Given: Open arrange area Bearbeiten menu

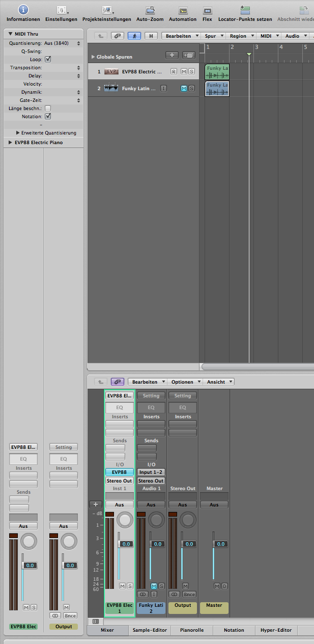Looking at the screenshot, I should (181, 36).
